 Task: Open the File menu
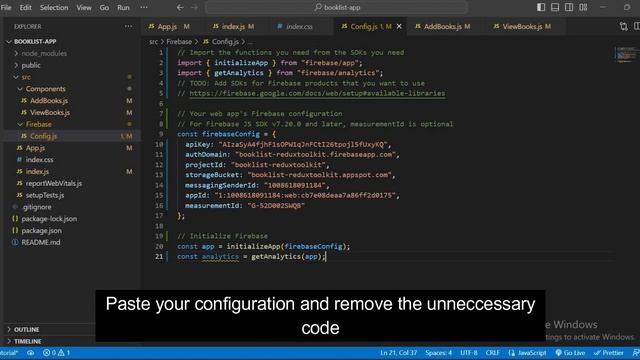click(x=6, y=7)
